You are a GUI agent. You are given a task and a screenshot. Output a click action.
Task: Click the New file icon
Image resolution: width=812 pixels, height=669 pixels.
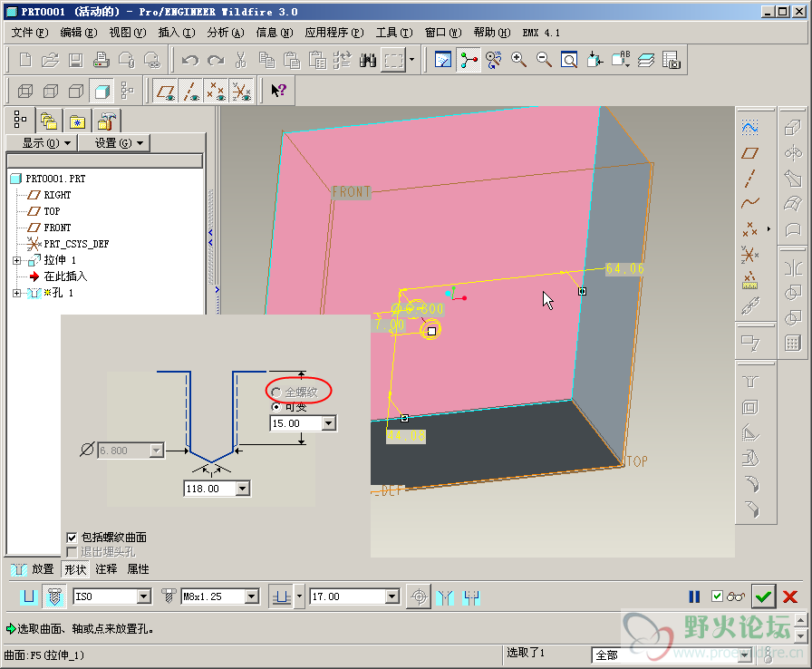[x=24, y=60]
